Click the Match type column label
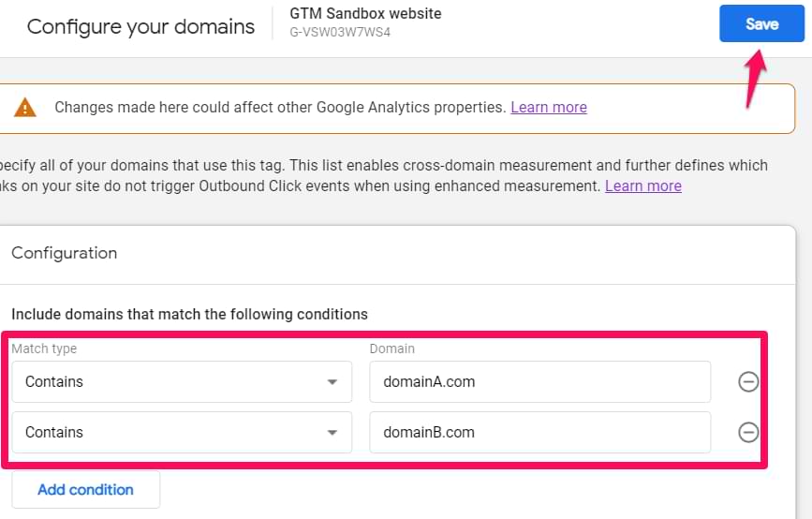This screenshot has height=519, width=812. pyautogui.click(x=44, y=348)
